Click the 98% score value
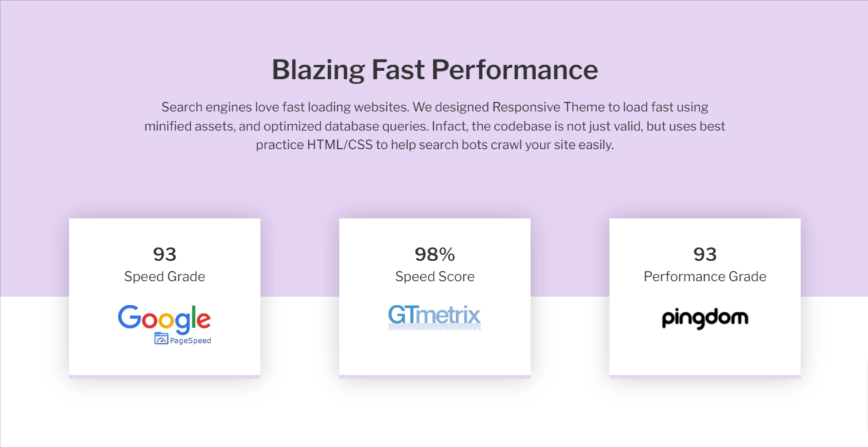Viewport: 868px width, 447px height. (435, 254)
